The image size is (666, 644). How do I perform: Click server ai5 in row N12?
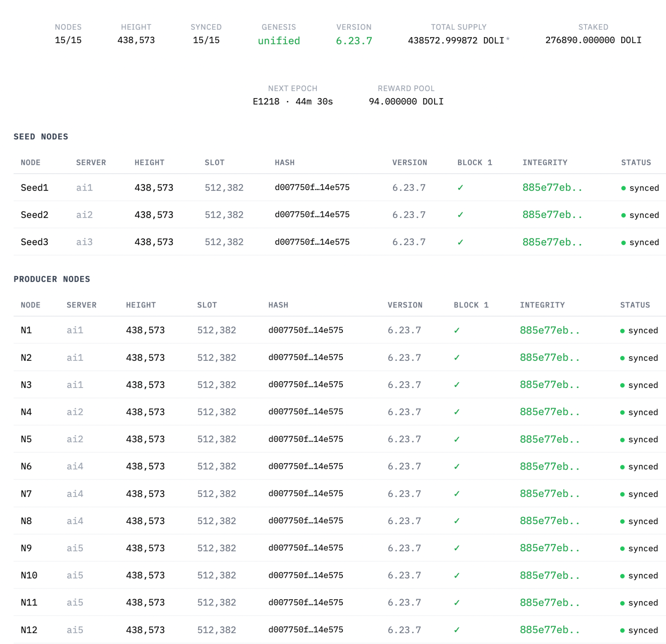(x=75, y=630)
